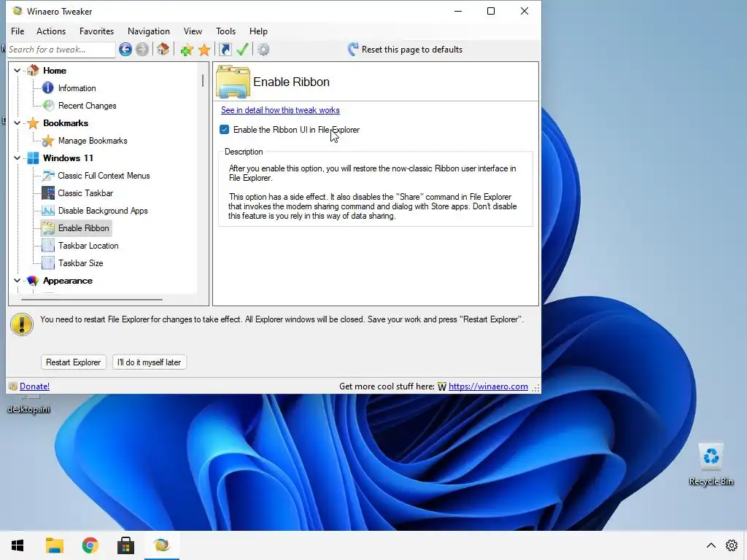Select Classic Full Context Menus item

click(x=104, y=176)
